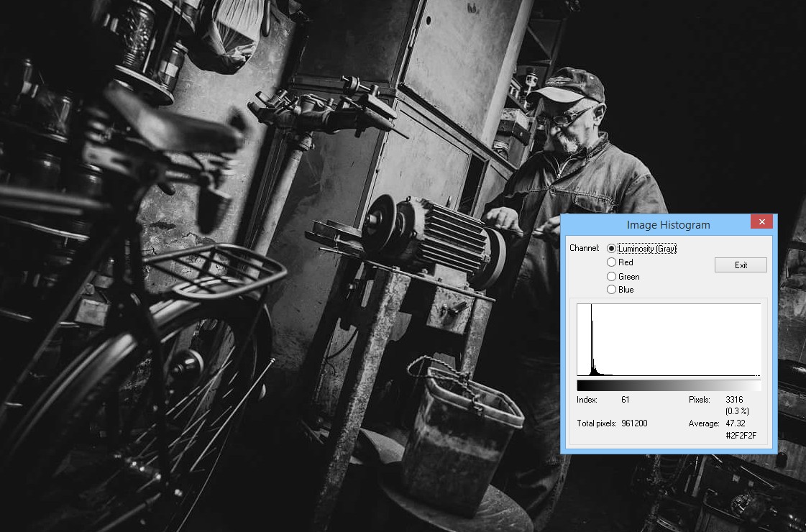The image size is (806, 532).
Task: Click the Average value 47.32
Action: tap(734, 423)
